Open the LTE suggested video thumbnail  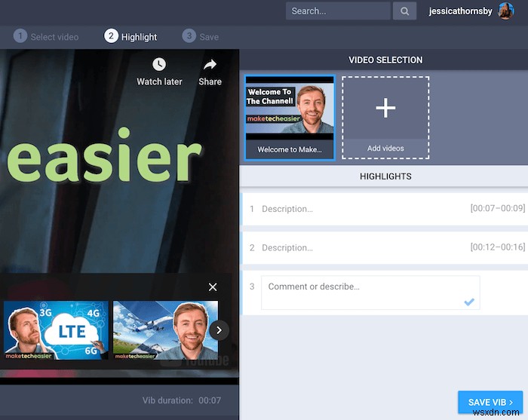coord(56,330)
